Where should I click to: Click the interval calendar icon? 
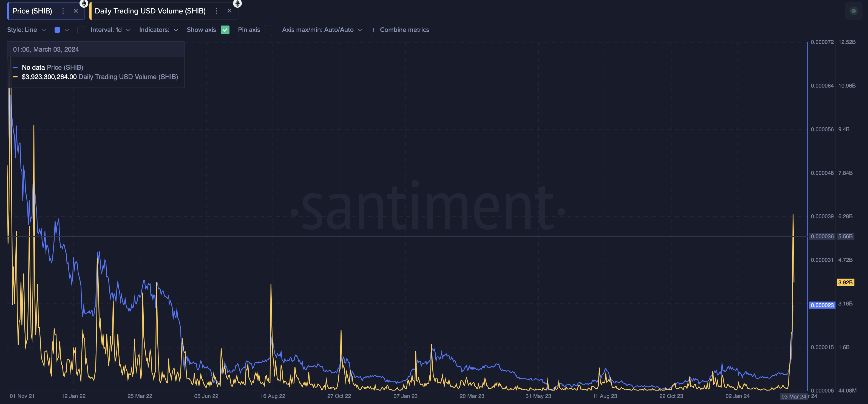(82, 30)
